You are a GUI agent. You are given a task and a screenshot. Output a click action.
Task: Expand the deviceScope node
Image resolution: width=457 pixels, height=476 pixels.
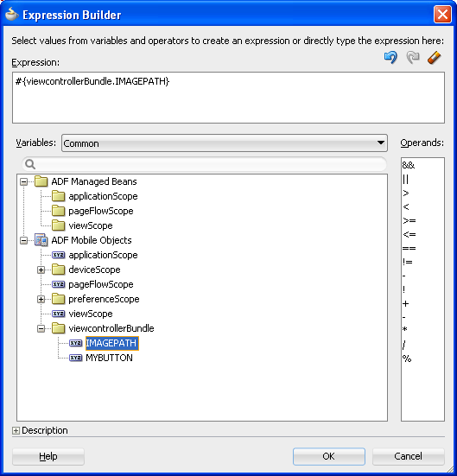click(41, 270)
